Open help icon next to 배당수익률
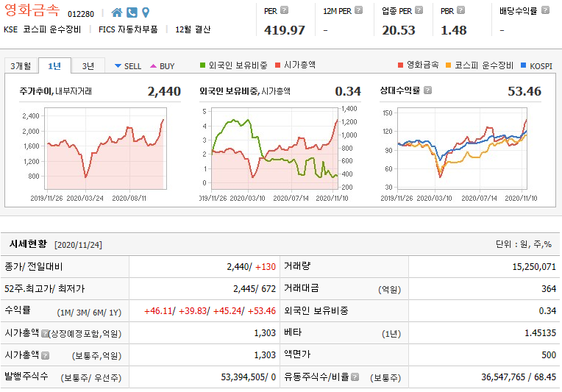The image size is (562, 392). click(545, 10)
